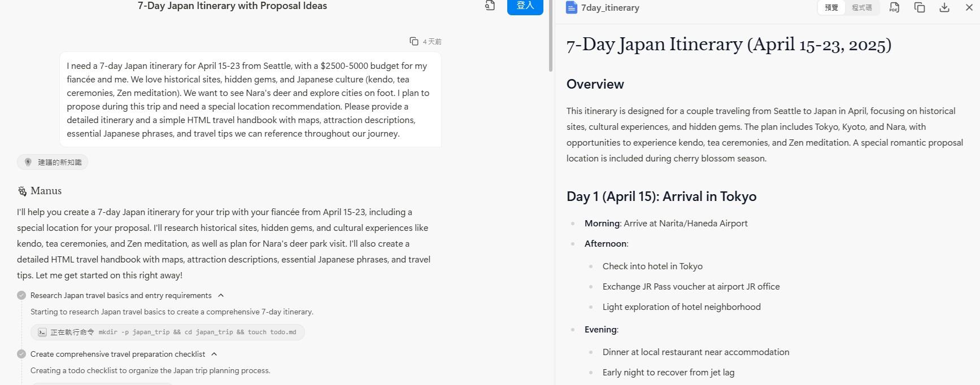
Task: Collapse the Research Japan travel basics step
Action: click(x=221, y=295)
